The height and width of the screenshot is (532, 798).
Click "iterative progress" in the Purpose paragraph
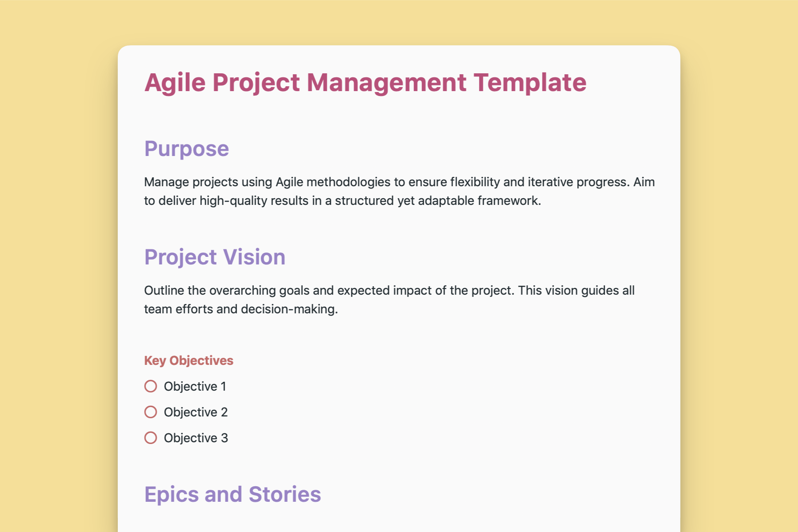tap(577, 182)
